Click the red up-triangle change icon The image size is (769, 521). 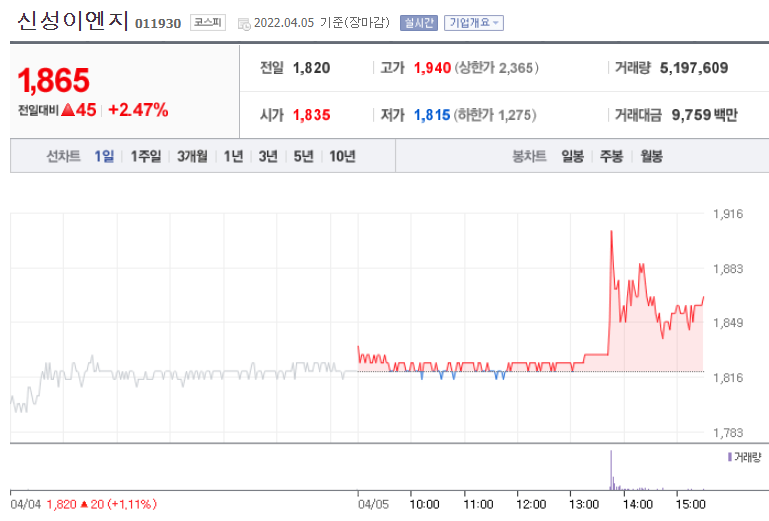click(68, 109)
